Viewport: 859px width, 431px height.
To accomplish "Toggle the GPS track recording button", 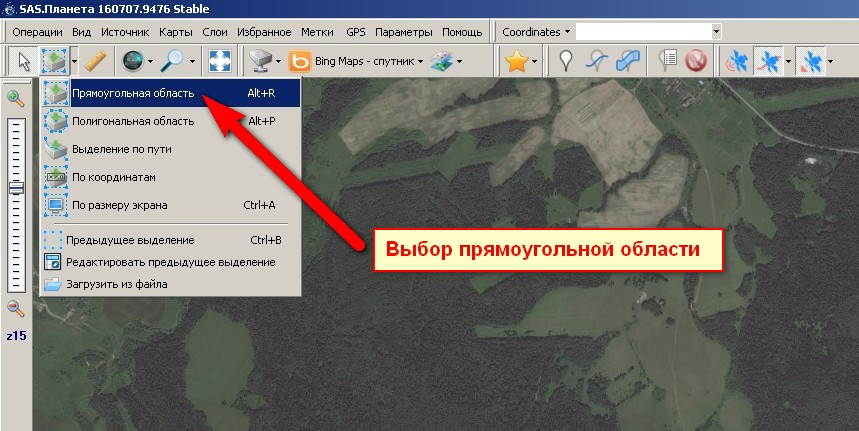I will coord(768,62).
